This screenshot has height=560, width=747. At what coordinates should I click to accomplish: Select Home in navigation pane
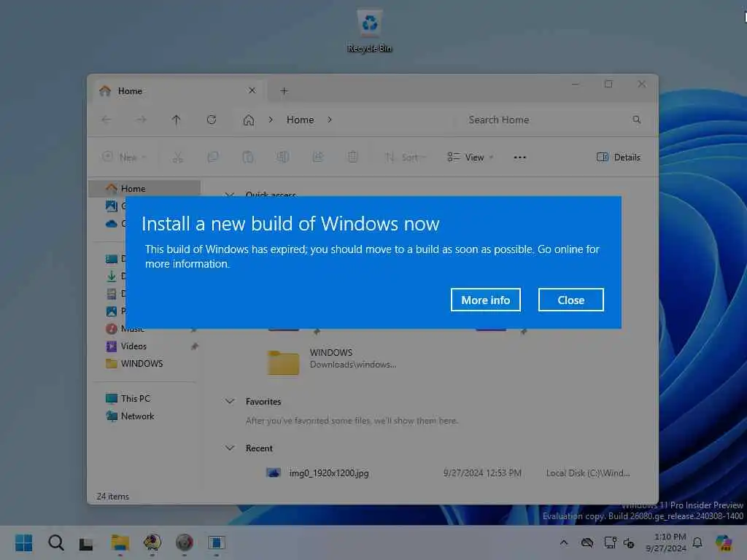[144, 189]
